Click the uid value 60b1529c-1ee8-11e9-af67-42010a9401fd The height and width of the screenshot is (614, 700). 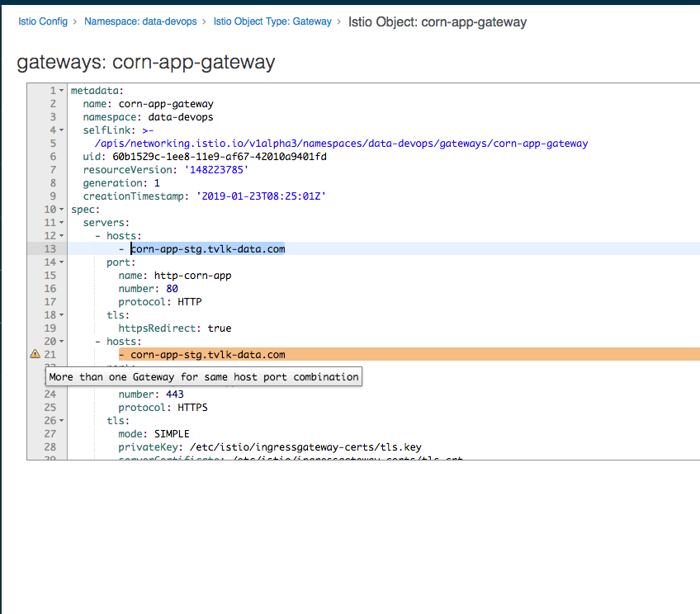coord(220,157)
